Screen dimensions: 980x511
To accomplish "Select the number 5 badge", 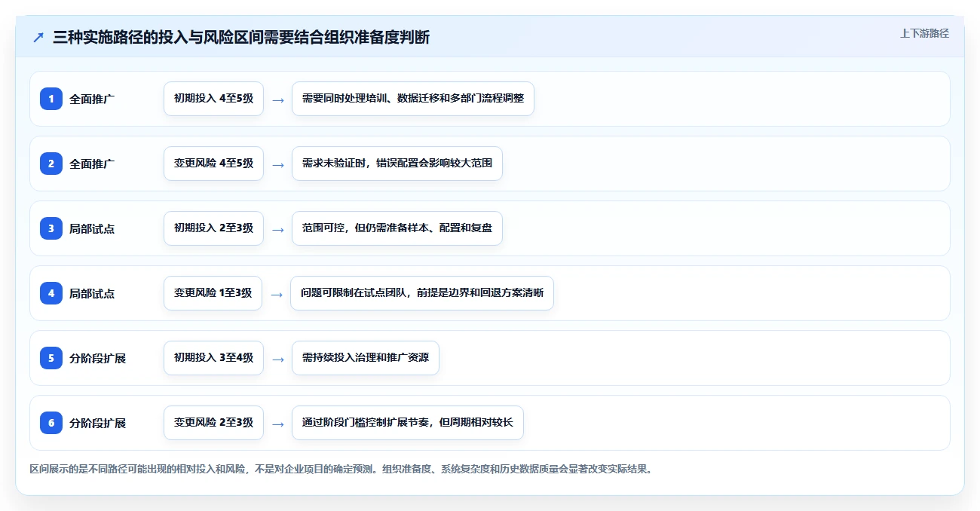I will [51, 358].
